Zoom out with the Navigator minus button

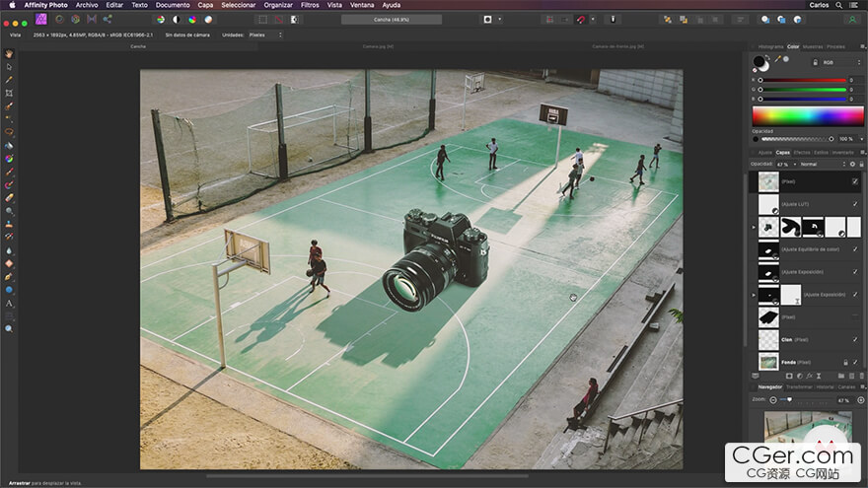click(x=772, y=399)
